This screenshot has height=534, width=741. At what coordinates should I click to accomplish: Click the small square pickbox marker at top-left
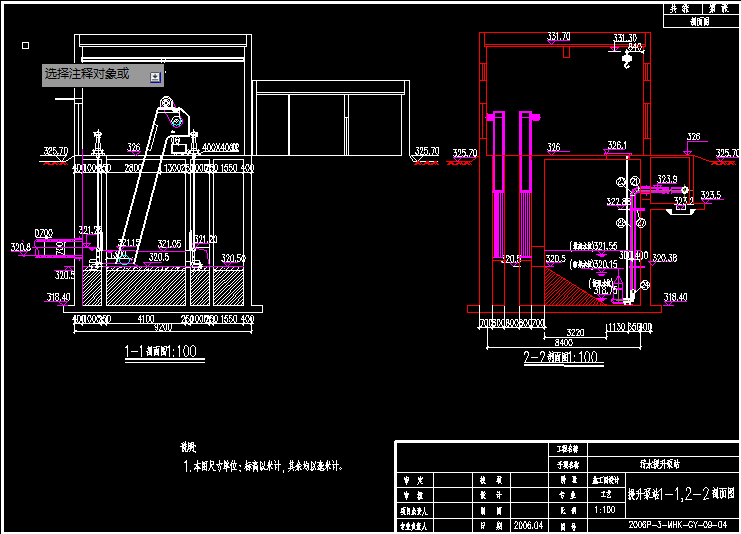pyautogui.click(x=26, y=44)
